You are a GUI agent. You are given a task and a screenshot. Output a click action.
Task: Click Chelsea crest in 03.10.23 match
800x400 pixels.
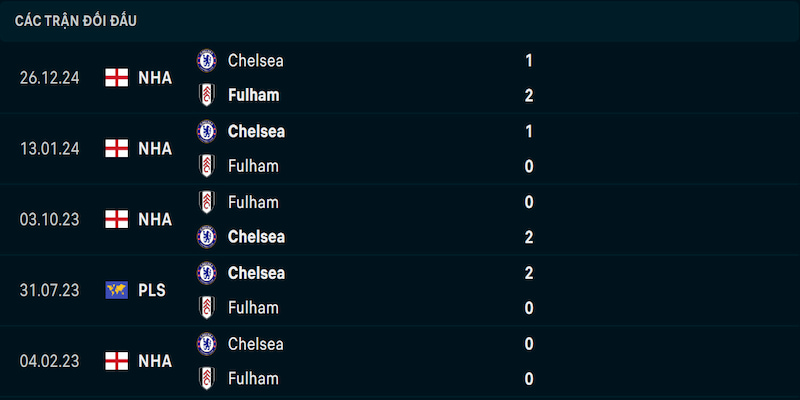coord(207,237)
